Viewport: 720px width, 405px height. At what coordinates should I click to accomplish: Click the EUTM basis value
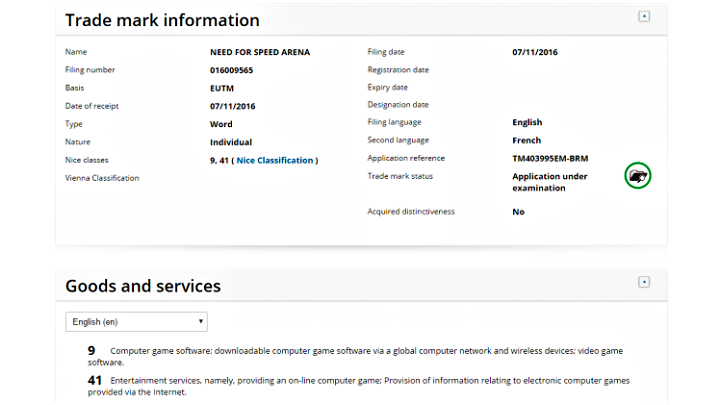(222, 88)
